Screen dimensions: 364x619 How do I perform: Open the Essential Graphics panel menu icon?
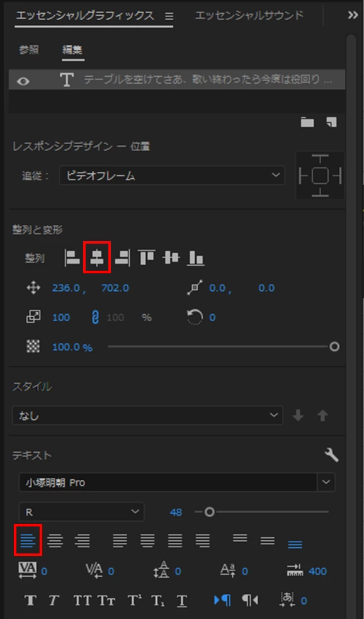[169, 16]
